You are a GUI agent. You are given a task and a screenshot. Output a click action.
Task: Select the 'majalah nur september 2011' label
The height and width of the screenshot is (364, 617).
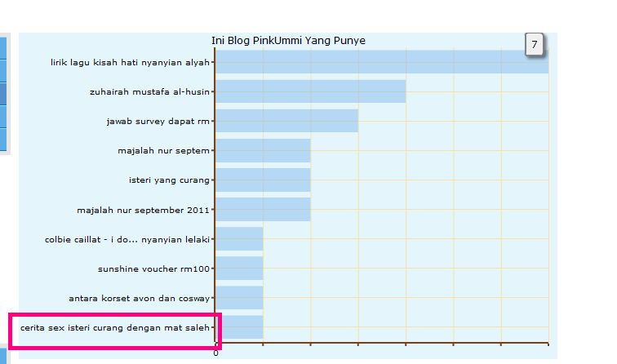coord(143,210)
